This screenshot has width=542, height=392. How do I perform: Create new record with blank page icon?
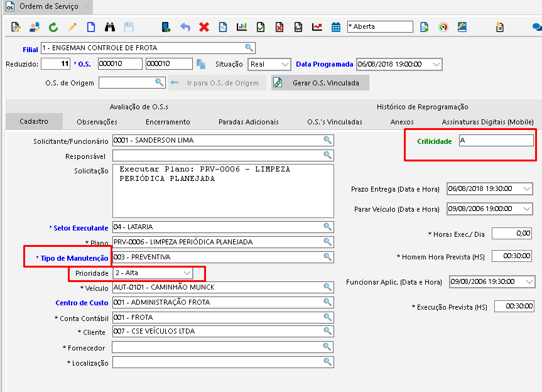tap(91, 27)
